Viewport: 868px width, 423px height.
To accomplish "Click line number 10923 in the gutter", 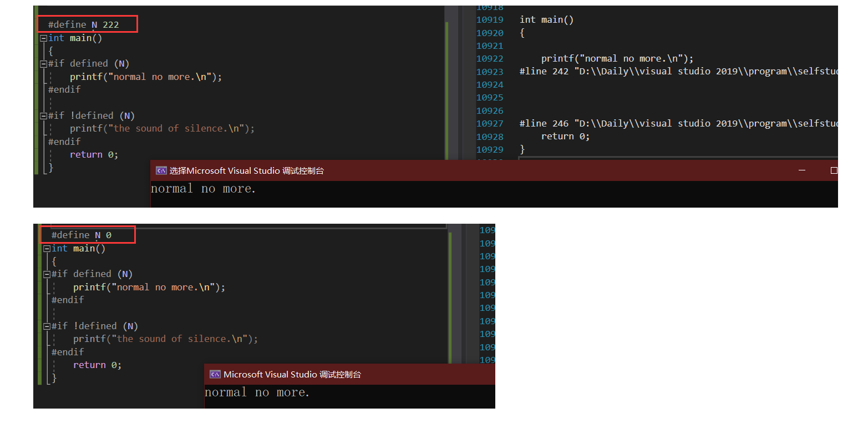I will point(490,72).
